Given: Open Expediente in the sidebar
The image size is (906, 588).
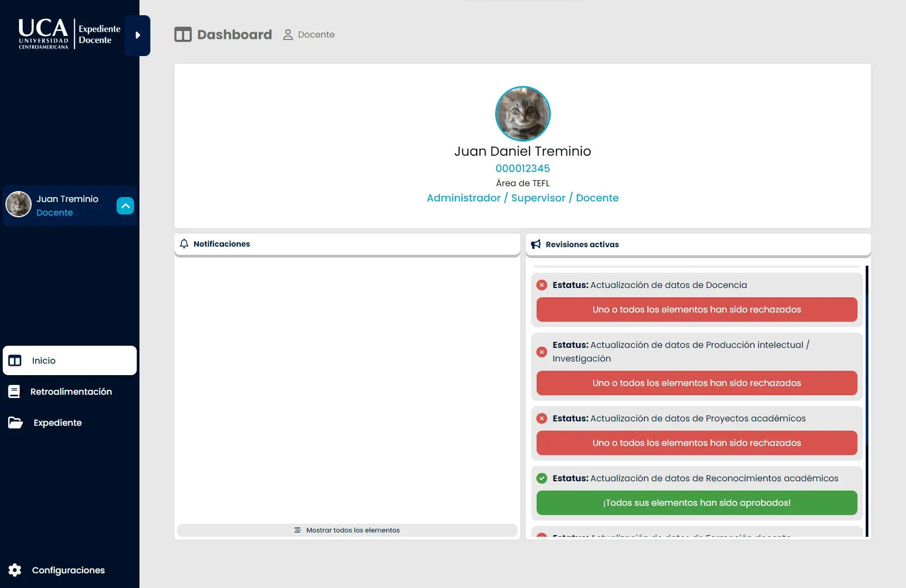Looking at the screenshot, I should 70,422.
